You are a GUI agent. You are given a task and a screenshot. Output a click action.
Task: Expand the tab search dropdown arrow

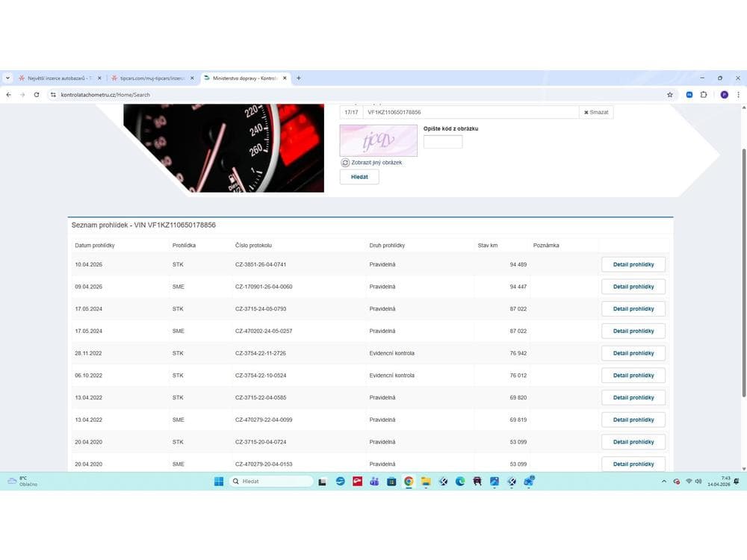pyautogui.click(x=7, y=78)
